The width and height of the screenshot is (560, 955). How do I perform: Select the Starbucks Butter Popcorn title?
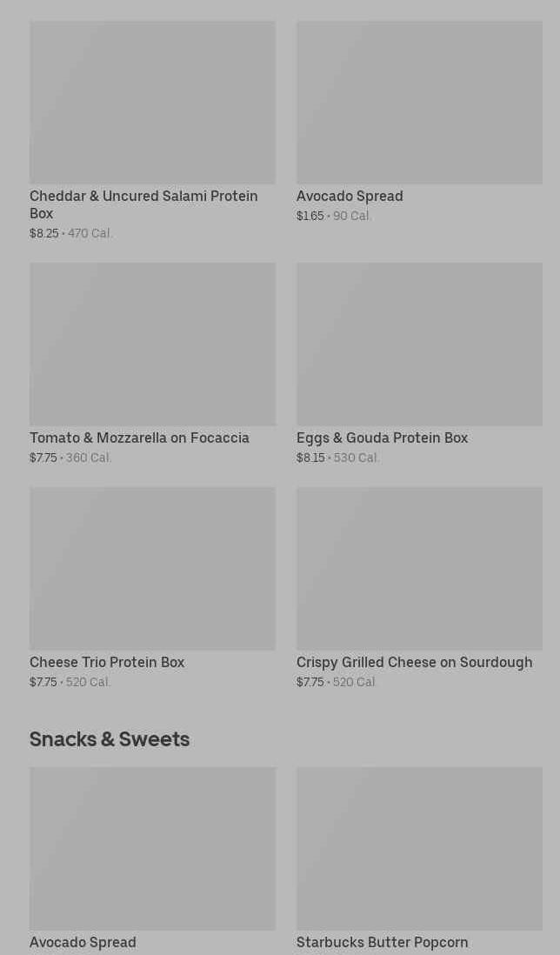[382, 943]
